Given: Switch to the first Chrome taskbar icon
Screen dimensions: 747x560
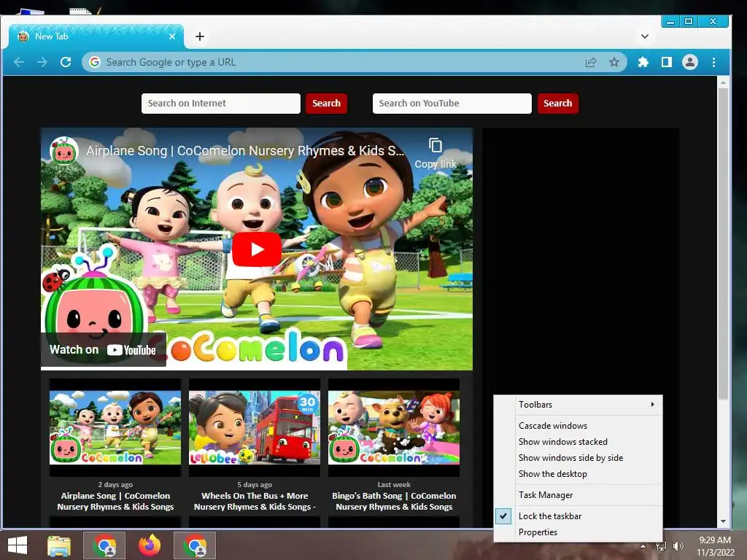Looking at the screenshot, I should 104,545.
